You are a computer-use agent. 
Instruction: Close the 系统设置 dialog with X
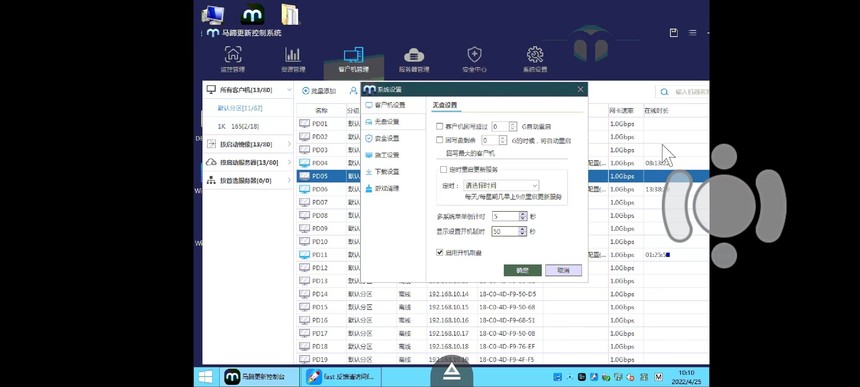(x=580, y=89)
